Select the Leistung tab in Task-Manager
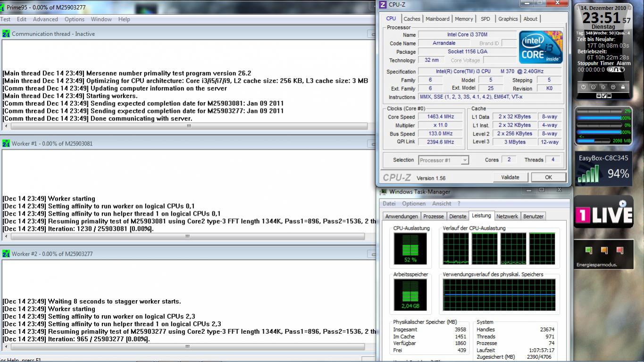This screenshot has height=362, width=644. tap(481, 216)
